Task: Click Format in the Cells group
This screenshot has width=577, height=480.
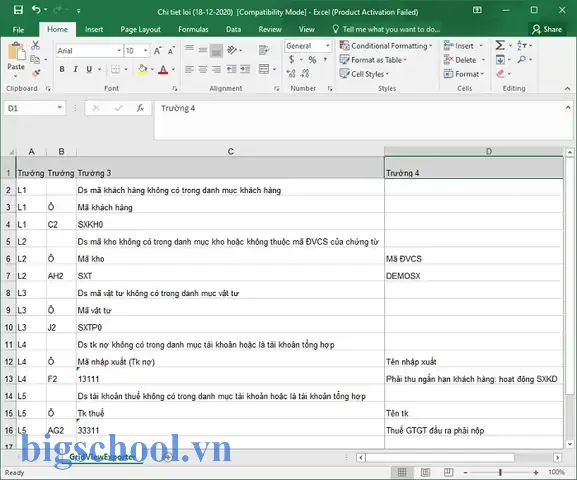Action: 464,74
